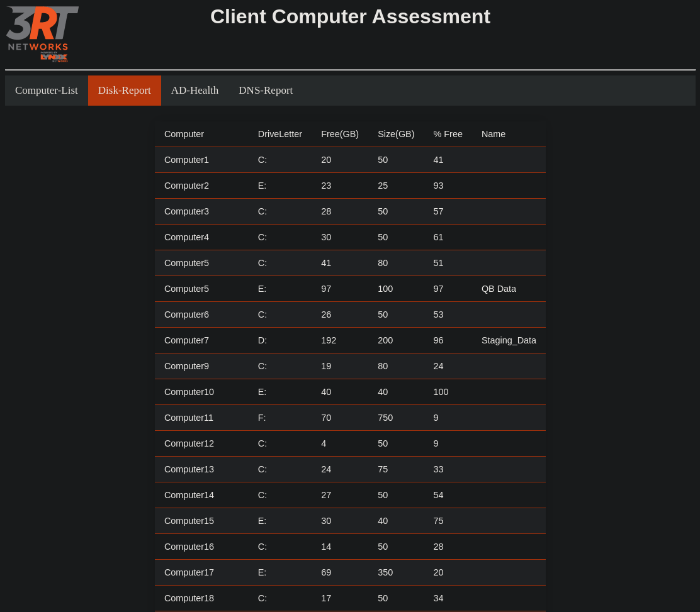Screen dimensions: 700x612
Task: Select the Computer18 row entry
Action: 189,598
